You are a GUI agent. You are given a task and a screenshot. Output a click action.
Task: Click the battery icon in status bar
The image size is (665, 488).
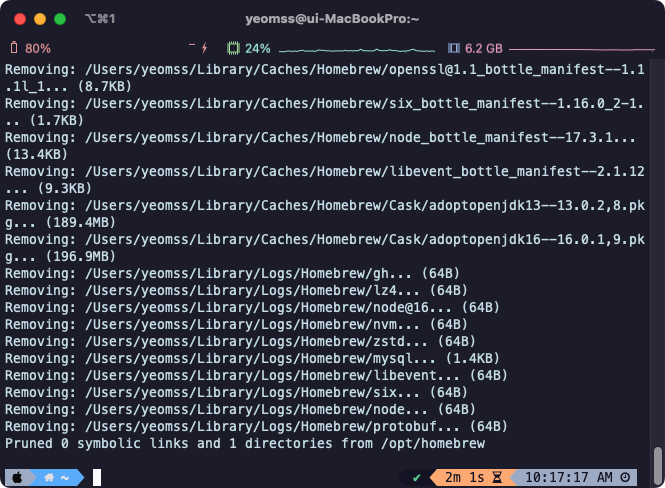point(14,47)
